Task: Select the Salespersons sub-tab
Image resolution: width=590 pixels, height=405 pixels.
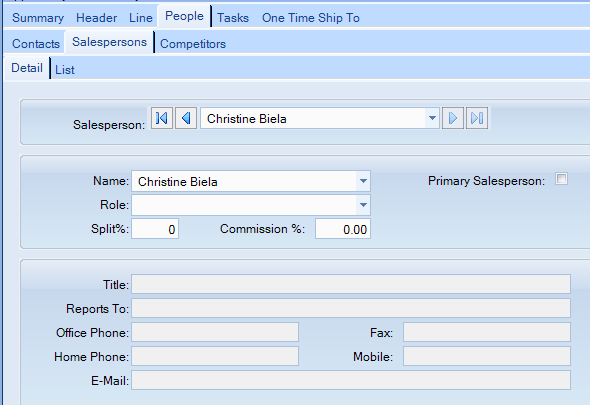Action: tap(109, 42)
